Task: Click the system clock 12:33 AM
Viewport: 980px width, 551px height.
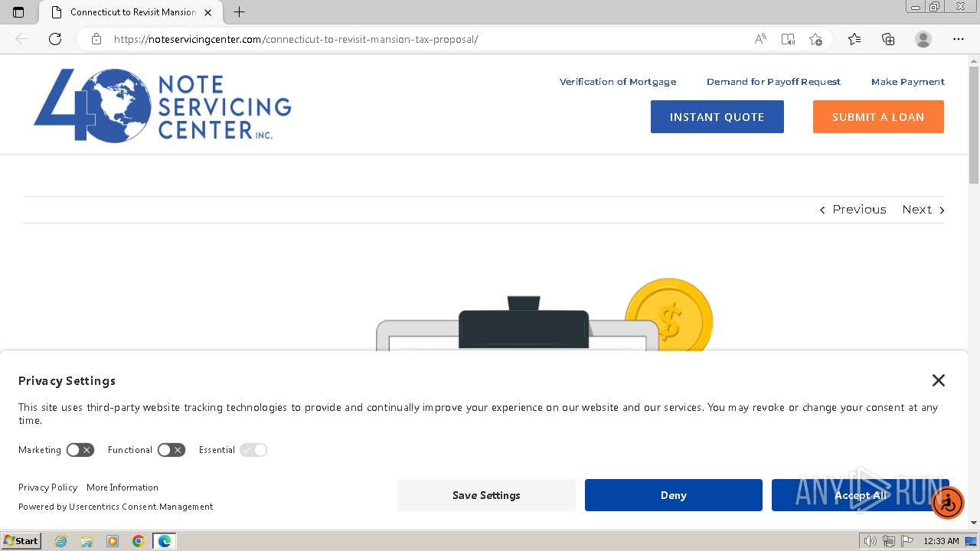Action: click(941, 541)
